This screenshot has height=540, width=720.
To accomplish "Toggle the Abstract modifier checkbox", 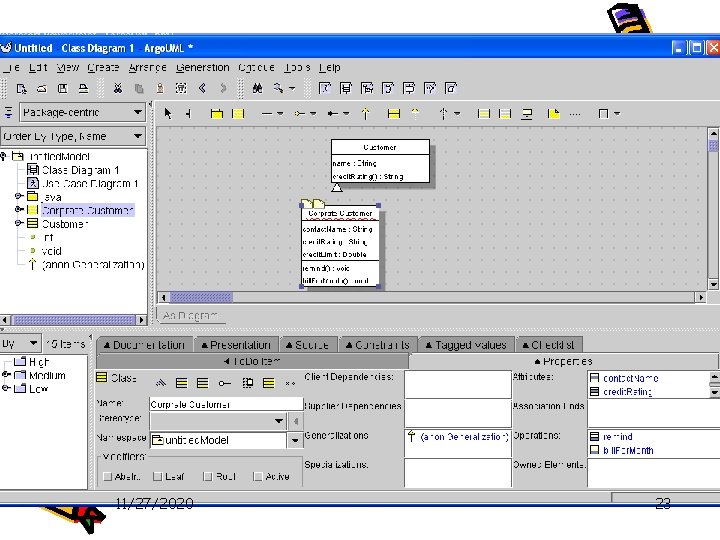I will (x=107, y=477).
